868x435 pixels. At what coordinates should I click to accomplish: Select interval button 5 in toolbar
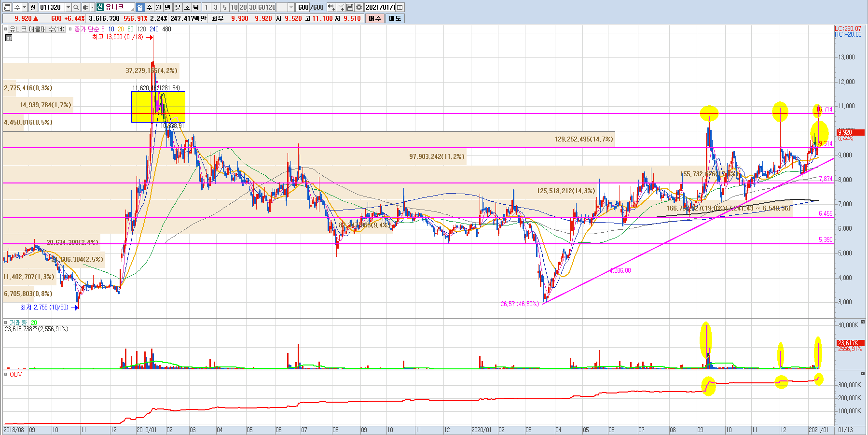pyautogui.click(x=224, y=7)
